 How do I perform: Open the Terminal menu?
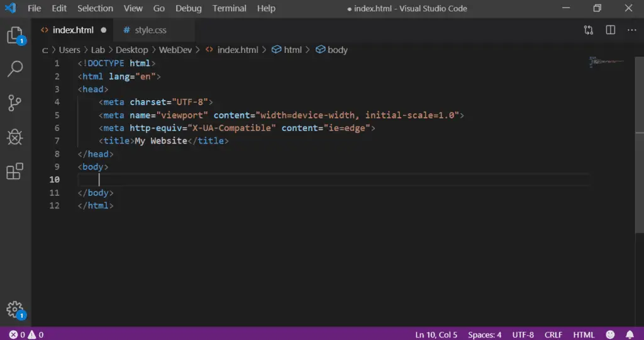coord(229,8)
